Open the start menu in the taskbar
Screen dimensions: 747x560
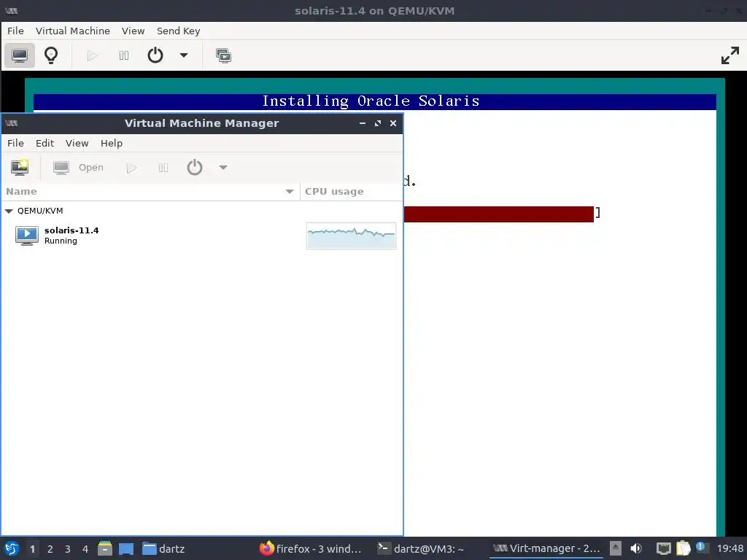[12, 549]
